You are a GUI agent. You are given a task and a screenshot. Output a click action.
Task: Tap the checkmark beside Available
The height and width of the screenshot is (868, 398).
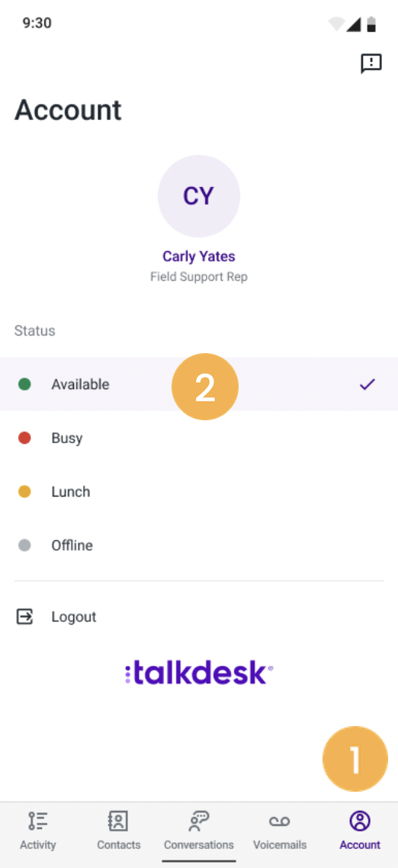point(367,384)
